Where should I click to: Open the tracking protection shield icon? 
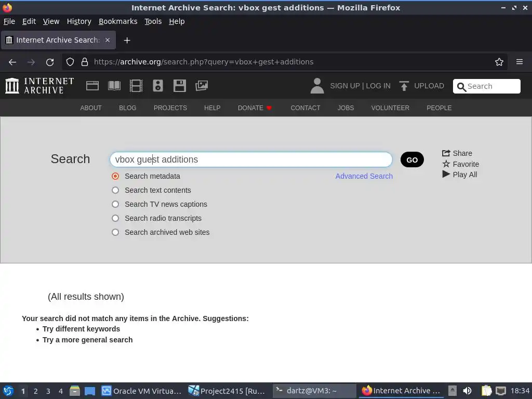coord(70,62)
